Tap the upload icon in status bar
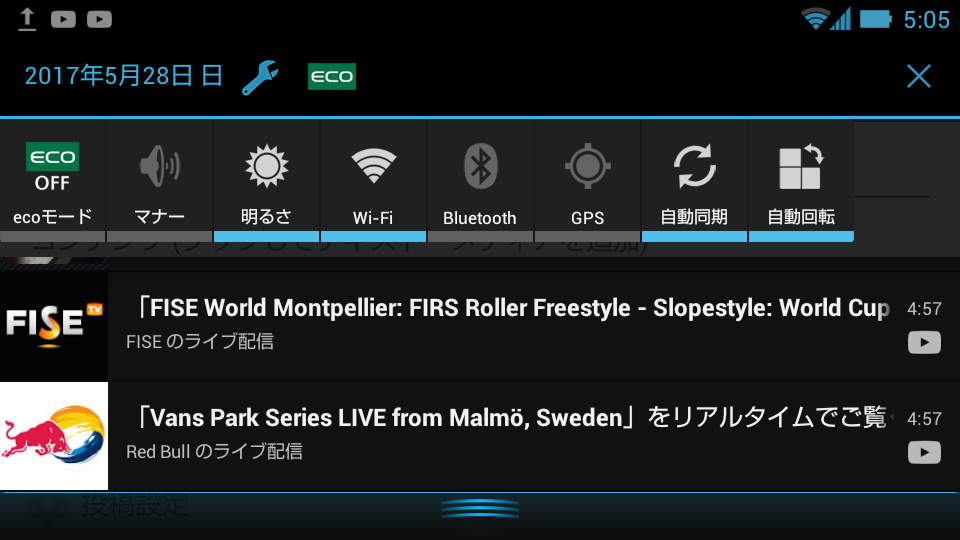The image size is (960, 540). point(27,19)
